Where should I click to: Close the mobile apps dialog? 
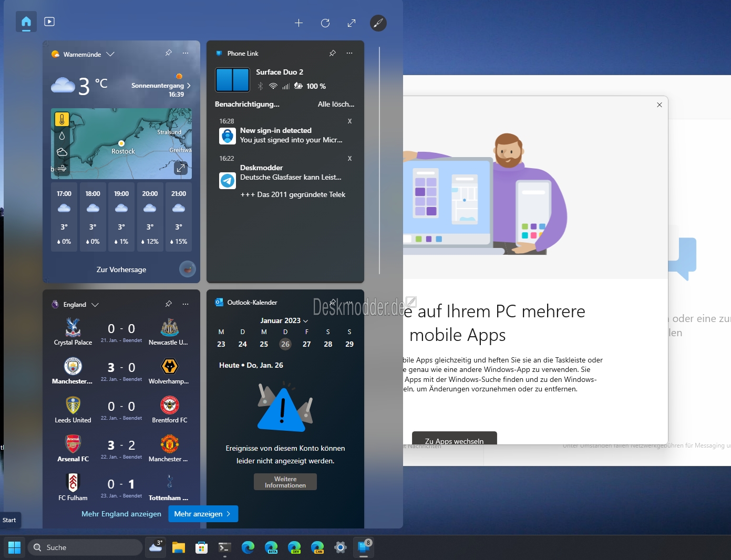point(660,105)
